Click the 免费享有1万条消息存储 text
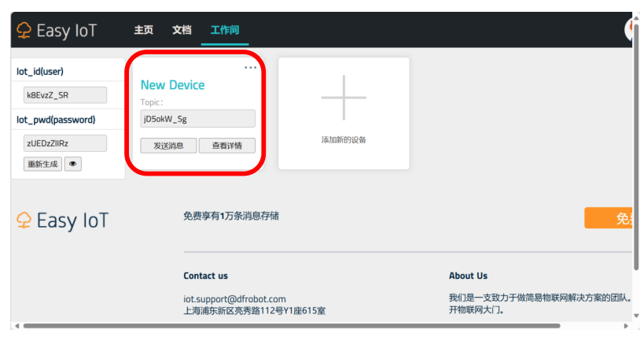The width and height of the screenshot is (644, 337). click(231, 216)
